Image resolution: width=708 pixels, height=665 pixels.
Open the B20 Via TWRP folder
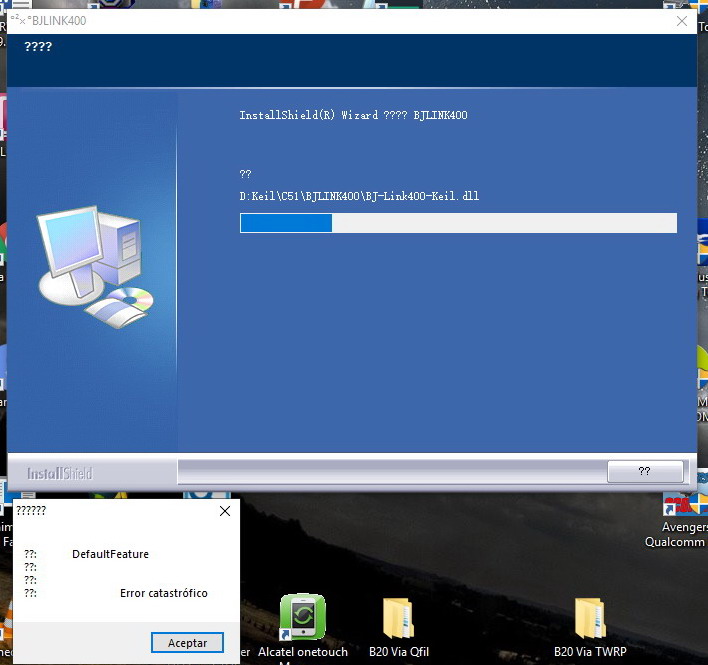[x=590, y=628]
